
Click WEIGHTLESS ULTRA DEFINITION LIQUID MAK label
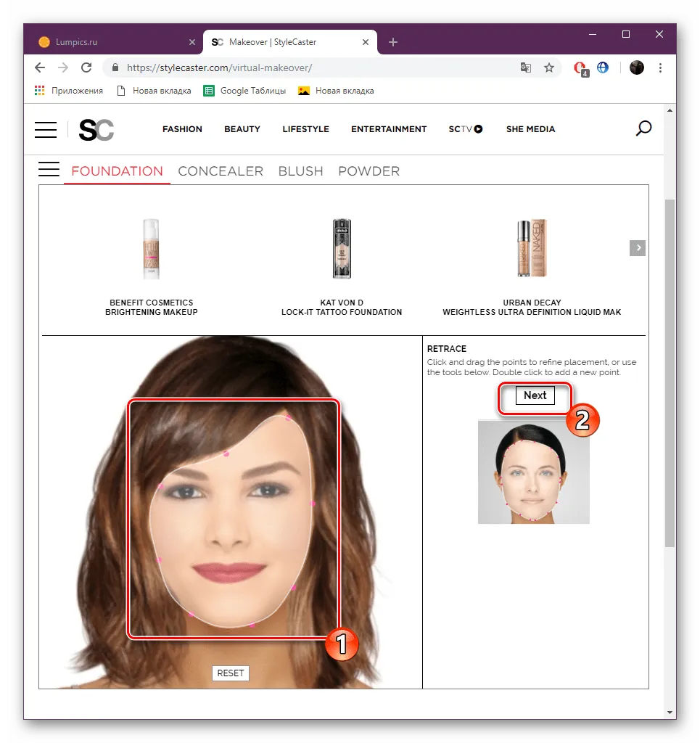coord(532,312)
